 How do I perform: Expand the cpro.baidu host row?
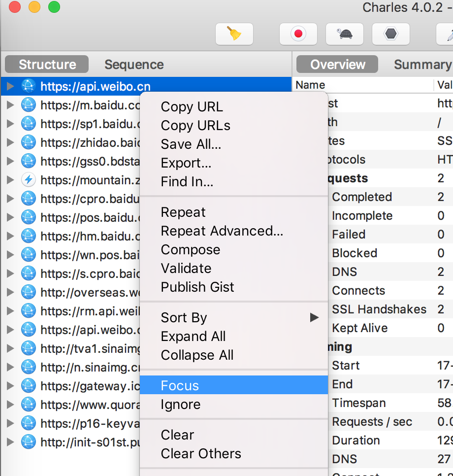click(x=10, y=199)
